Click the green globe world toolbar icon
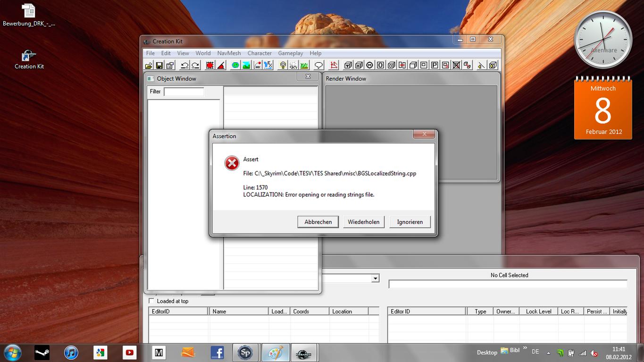Viewport: 644px width, 362px height. pyautogui.click(x=235, y=65)
